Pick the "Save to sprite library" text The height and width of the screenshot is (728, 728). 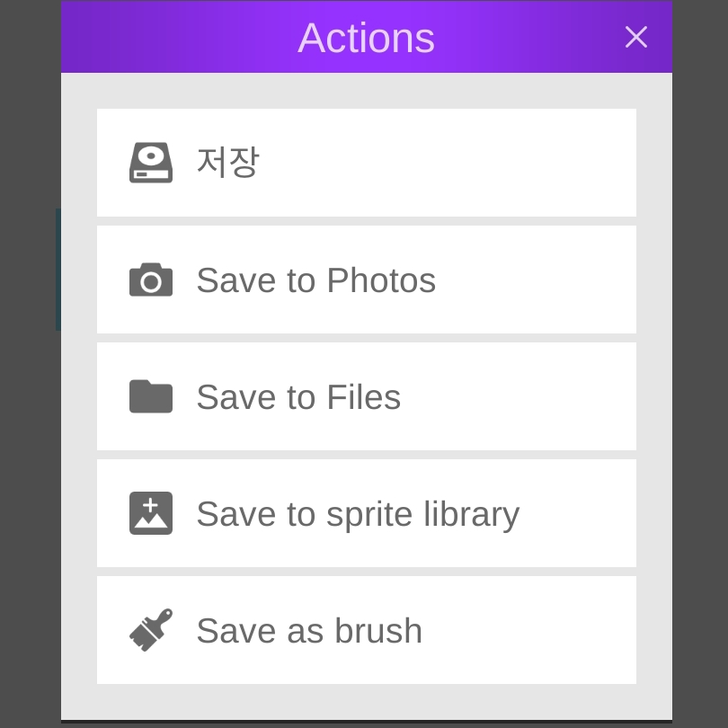coord(358,514)
